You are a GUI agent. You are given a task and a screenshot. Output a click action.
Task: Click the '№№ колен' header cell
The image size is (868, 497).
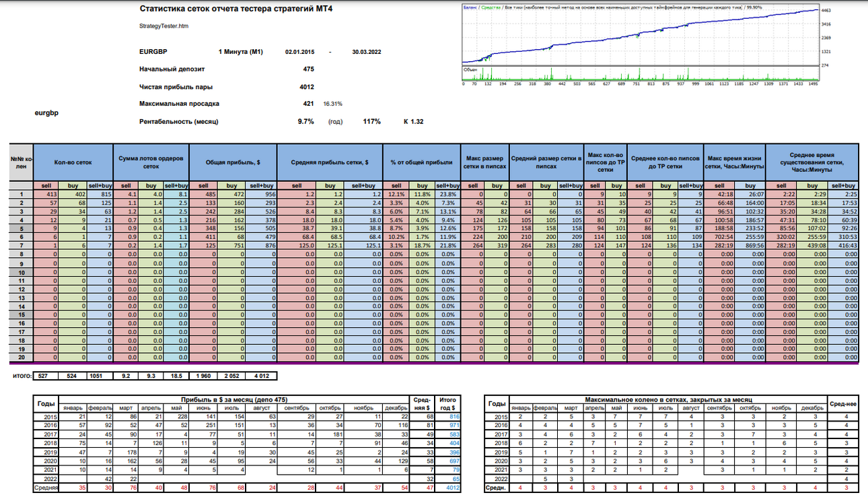tap(21, 162)
